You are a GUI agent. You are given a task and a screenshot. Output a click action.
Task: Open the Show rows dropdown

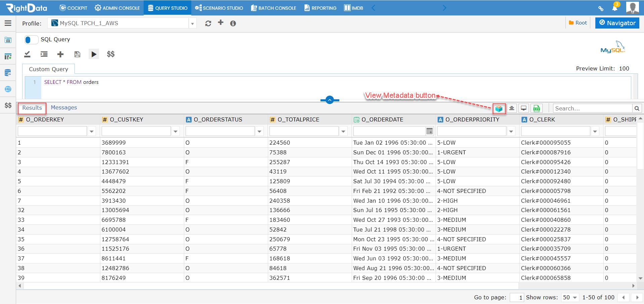570,297
